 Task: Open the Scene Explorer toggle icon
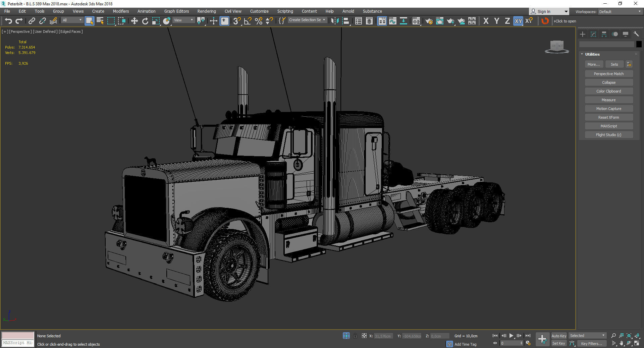(x=358, y=21)
